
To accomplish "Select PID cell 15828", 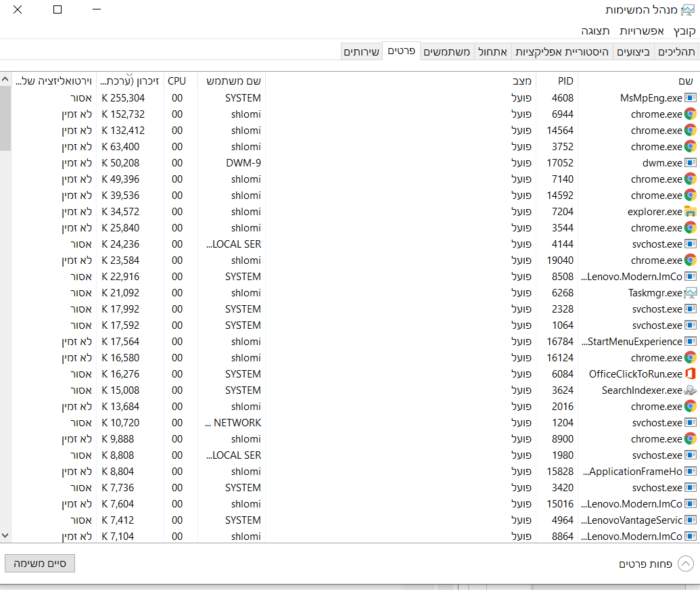I will 560,472.
